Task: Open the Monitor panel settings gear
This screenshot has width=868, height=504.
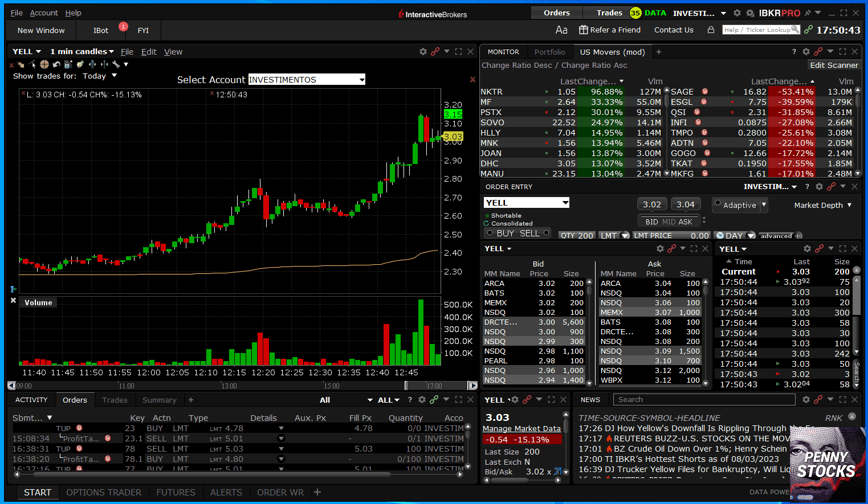Action: 806,51
